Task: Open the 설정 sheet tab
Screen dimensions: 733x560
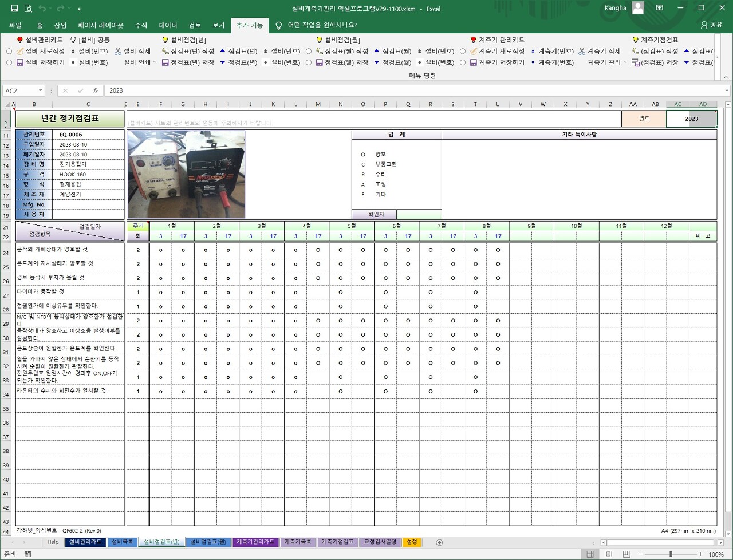Action: pyautogui.click(x=412, y=542)
